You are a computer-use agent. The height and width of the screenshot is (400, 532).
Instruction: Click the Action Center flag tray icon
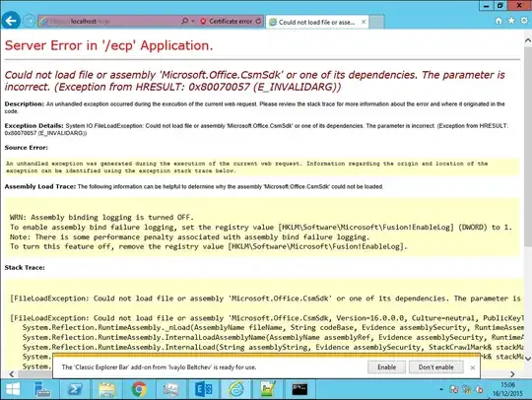click(x=454, y=389)
